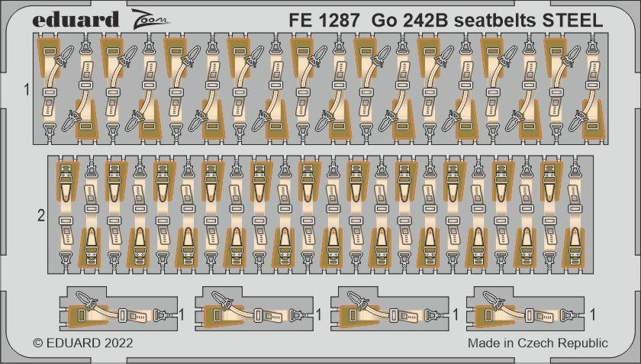Select the third horizontal seatbelt from the left
The image size is (641, 364).
point(391,312)
